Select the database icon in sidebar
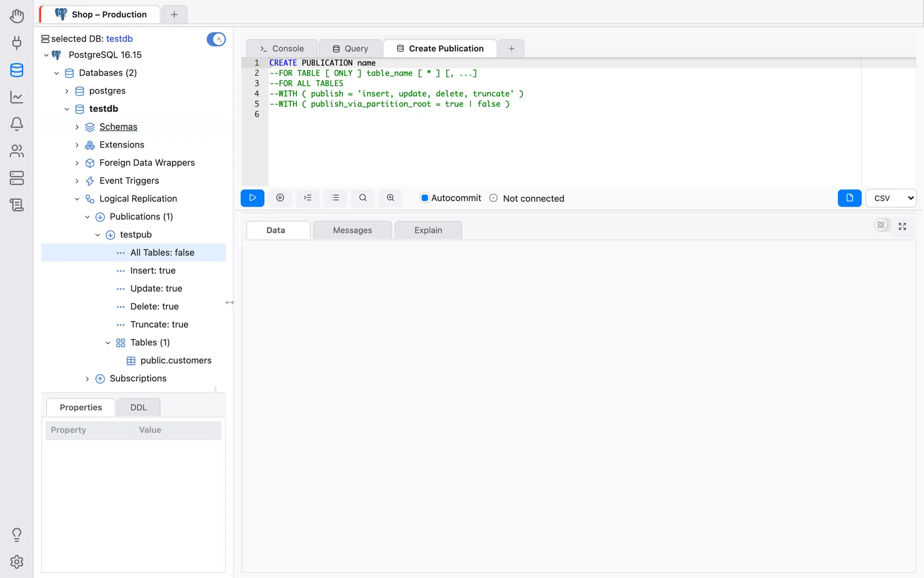Viewport: 924px width, 578px height. click(16, 70)
